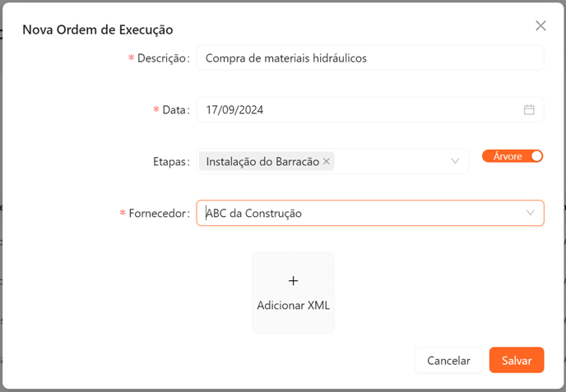Open the Fornecedor dropdown chevron

point(530,213)
